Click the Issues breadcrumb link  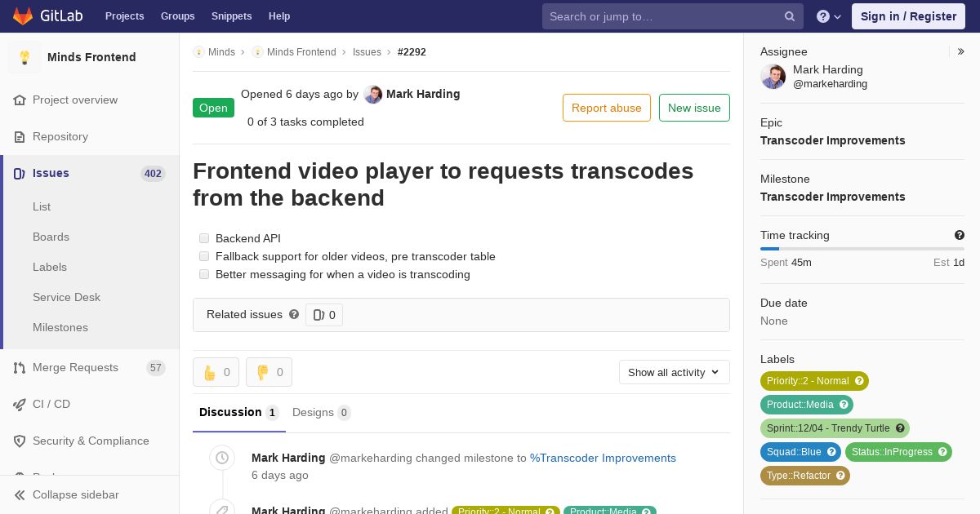point(367,52)
